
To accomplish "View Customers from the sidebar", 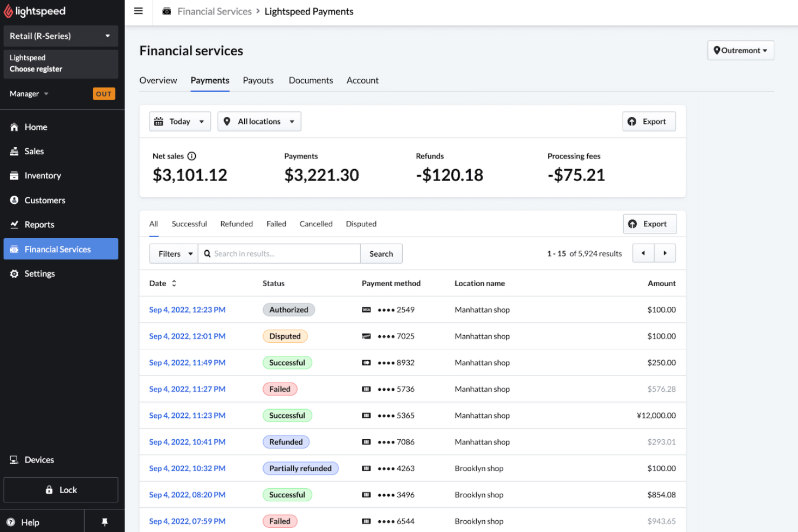I will (44, 200).
